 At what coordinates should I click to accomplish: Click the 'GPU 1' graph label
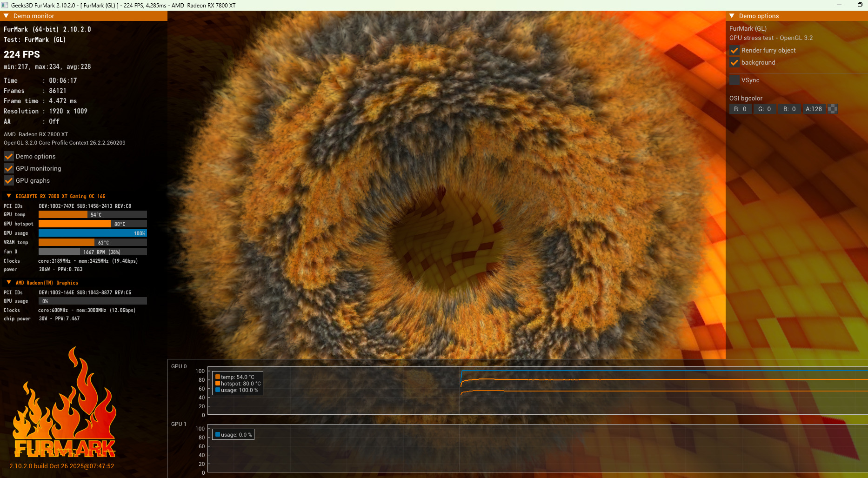(x=179, y=424)
